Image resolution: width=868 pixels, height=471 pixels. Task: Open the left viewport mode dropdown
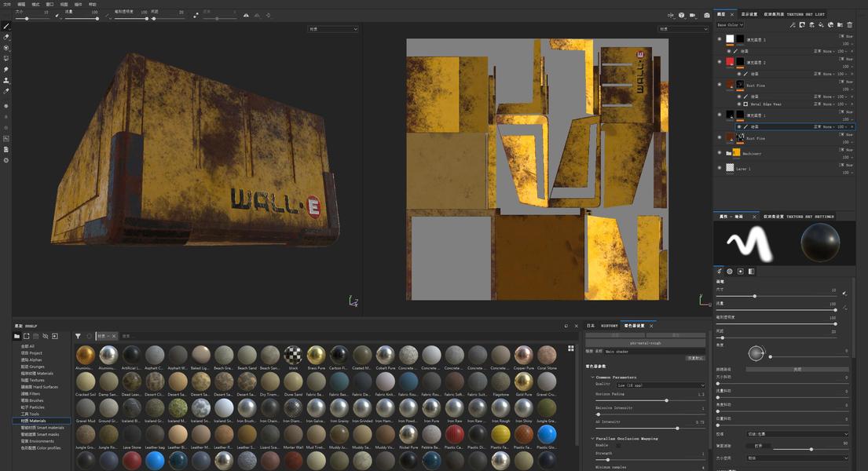click(x=333, y=29)
